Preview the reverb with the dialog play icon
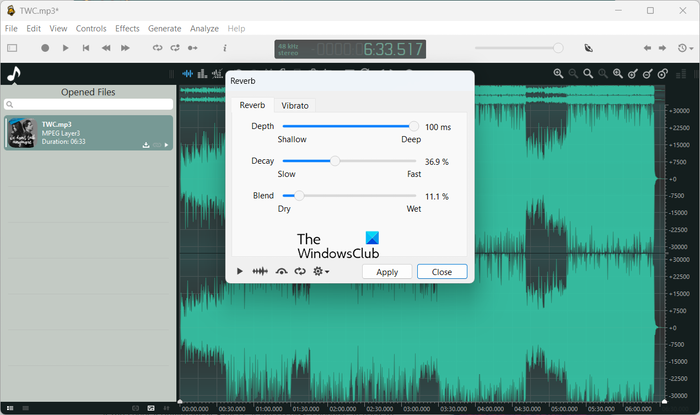Image resolution: width=700 pixels, height=415 pixels. [240, 271]
